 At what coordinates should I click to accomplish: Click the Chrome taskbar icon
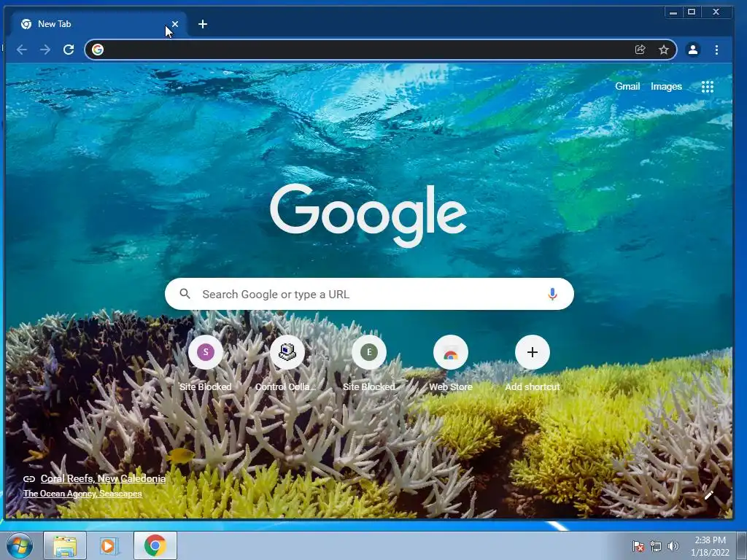click(155, 545)
